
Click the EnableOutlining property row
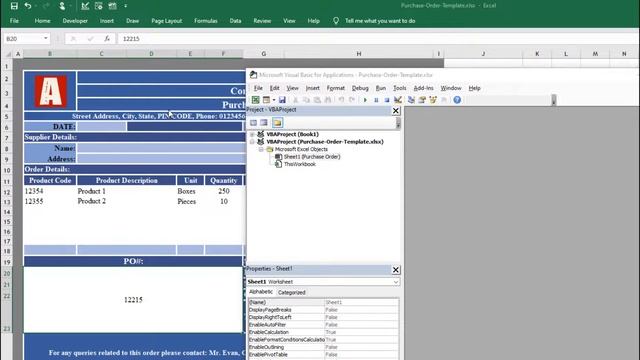pos(323,347)
